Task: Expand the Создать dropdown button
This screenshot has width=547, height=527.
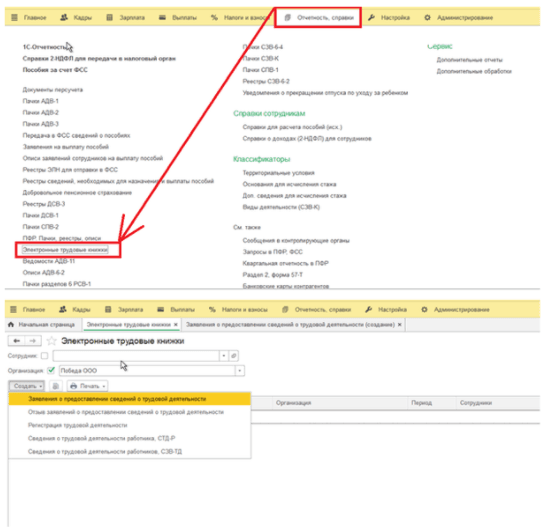Action: [27, 386]
